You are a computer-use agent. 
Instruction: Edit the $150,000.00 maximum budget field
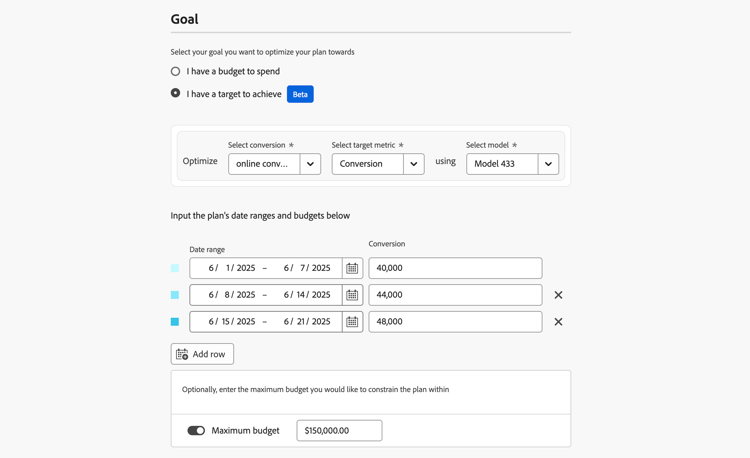339,431
